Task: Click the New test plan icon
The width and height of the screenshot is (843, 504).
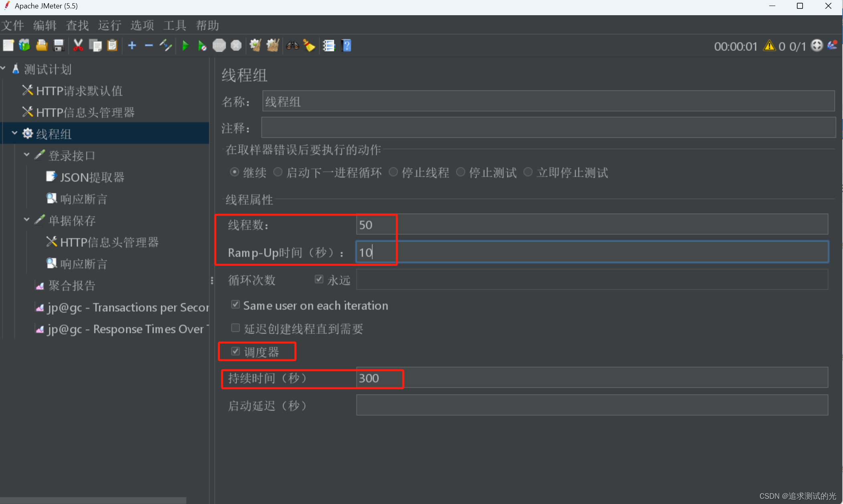Action: coord(8,46)
